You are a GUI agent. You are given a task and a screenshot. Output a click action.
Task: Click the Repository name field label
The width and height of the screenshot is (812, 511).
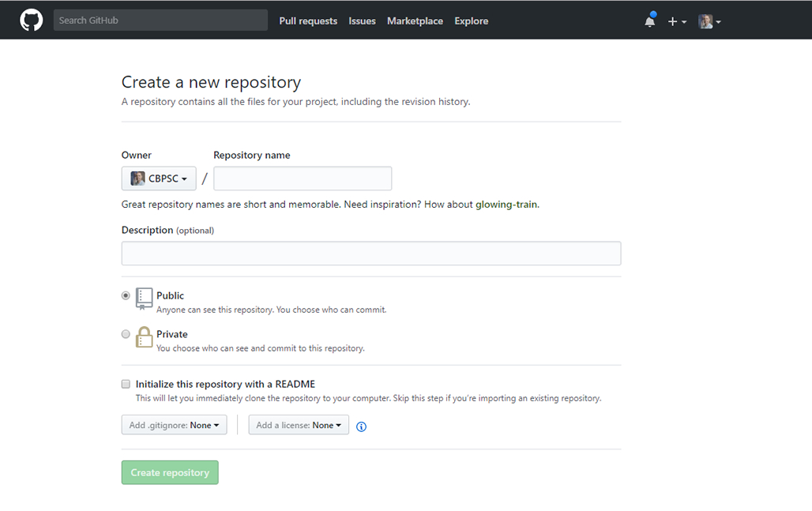pyautogui.click(x=252, y=156)
